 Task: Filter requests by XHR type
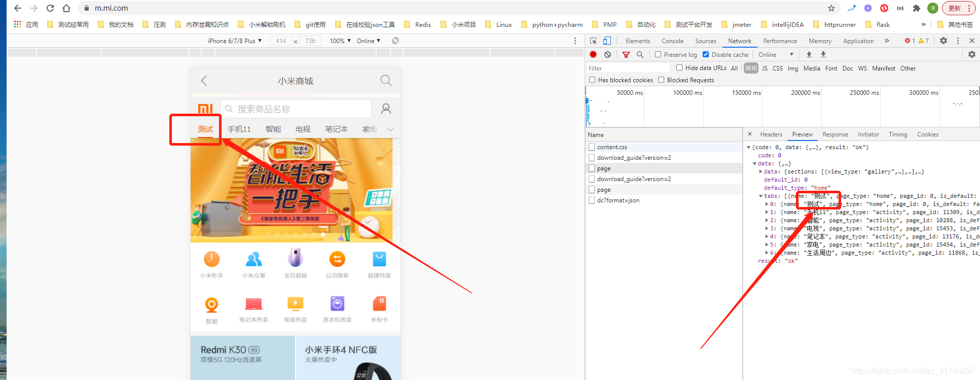pyautogui.click(x=751, y=68)
